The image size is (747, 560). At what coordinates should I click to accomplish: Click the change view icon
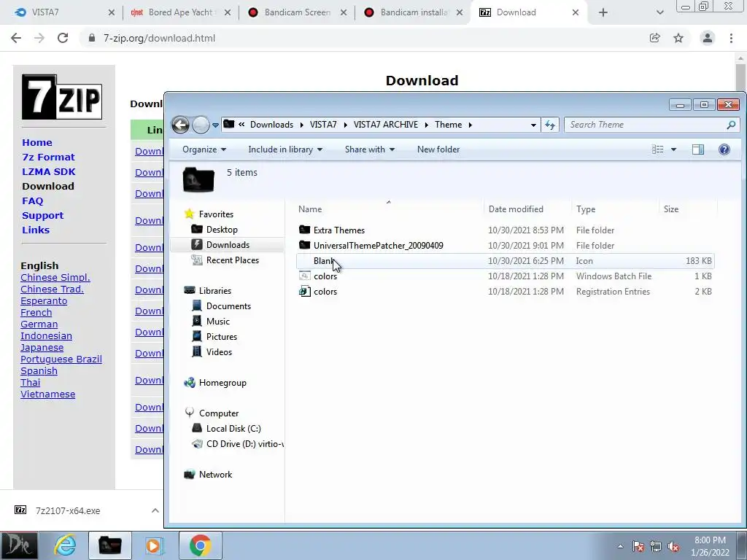point(658,149)
